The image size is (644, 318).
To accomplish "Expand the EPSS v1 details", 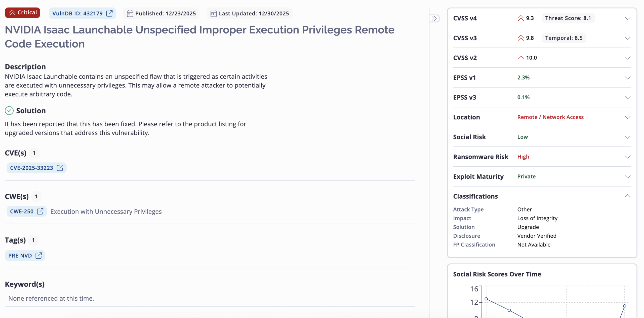I will (x=627, y=78).
